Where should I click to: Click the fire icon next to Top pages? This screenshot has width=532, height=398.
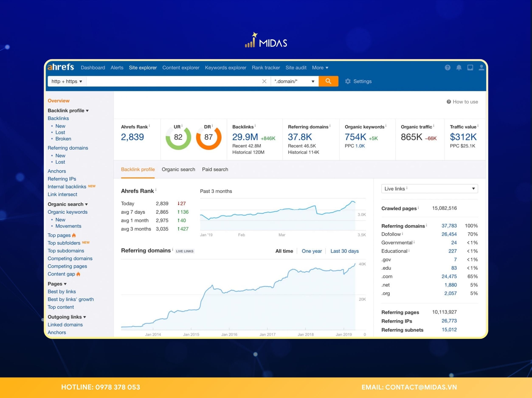click(74, 235)
